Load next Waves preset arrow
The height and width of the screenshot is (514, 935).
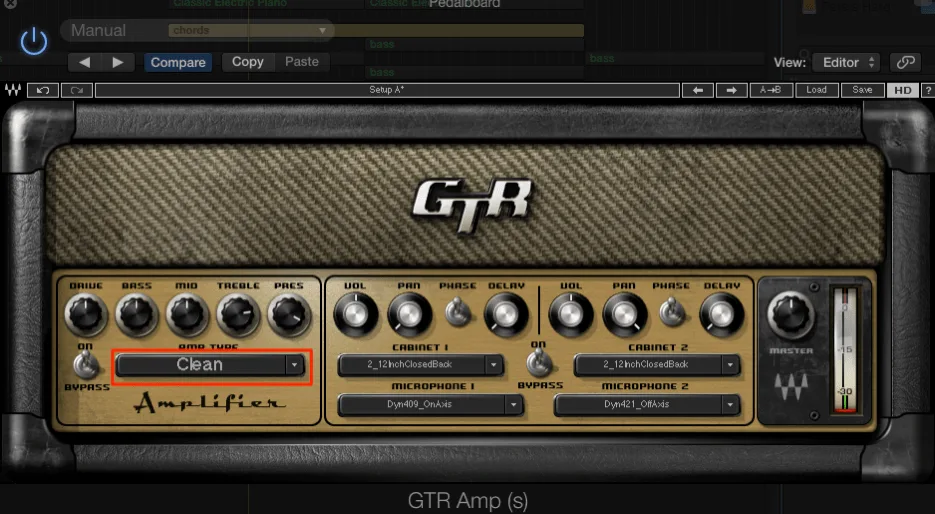(x=732, y=90)
